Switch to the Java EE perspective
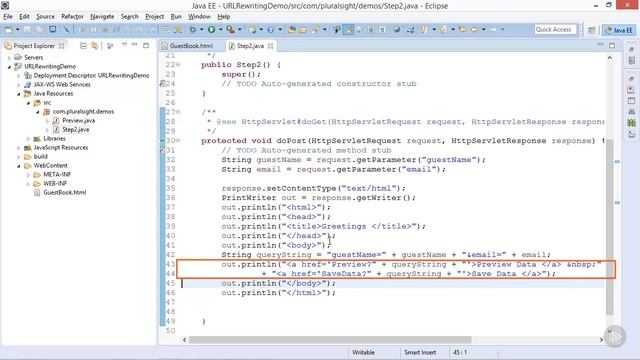Image resolution: width=640 pixels, height=360 pixels. (x=618, y=30)
